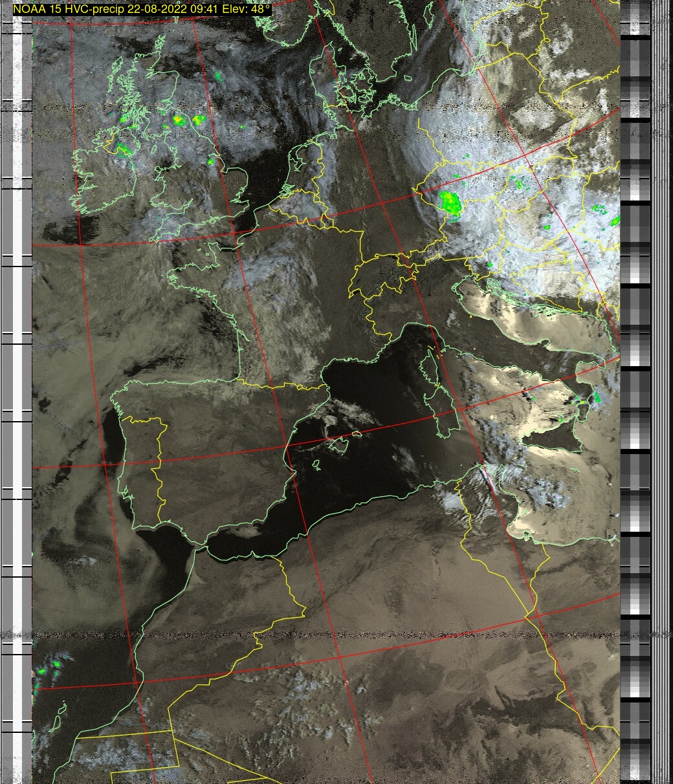Click the grayscale telemetry strip on right edge

pyautogui.click(x=635, y=388)
